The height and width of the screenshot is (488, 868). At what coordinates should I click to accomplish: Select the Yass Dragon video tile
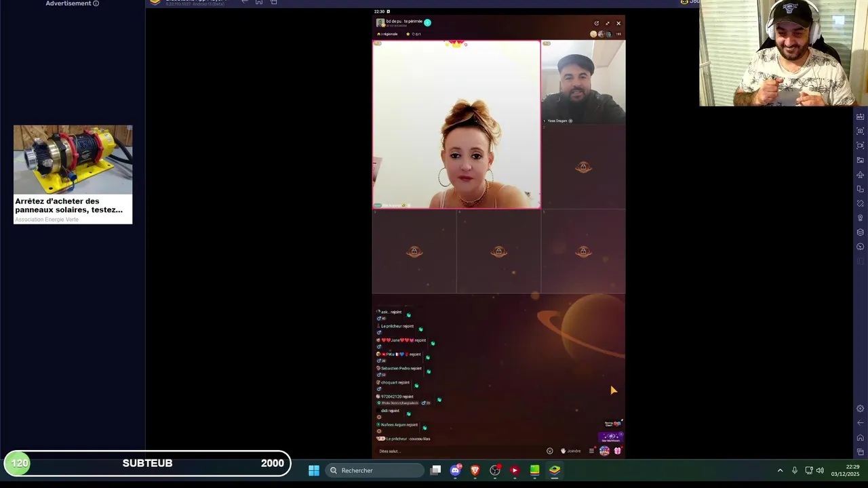583,82
